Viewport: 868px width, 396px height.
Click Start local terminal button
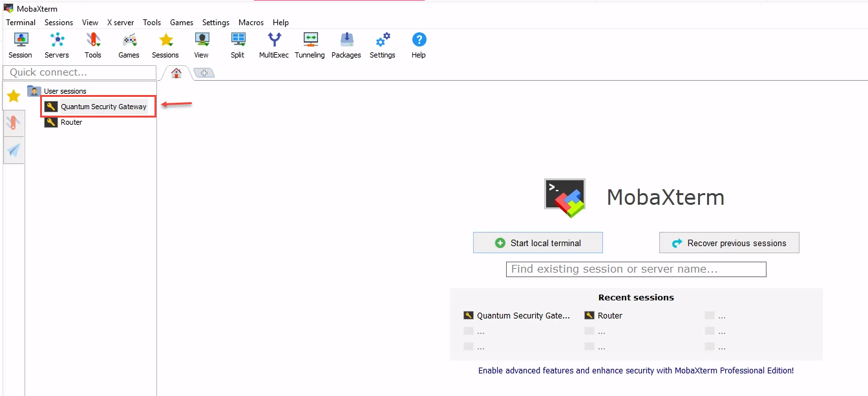tap(538, 243)
